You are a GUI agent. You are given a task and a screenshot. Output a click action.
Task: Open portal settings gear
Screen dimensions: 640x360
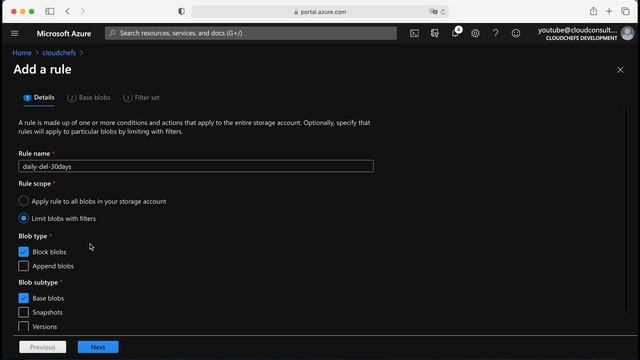476,33
